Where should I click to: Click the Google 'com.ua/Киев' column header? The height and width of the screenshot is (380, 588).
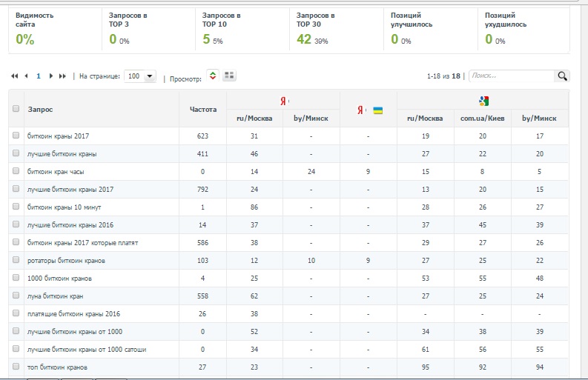pos(483,119)
